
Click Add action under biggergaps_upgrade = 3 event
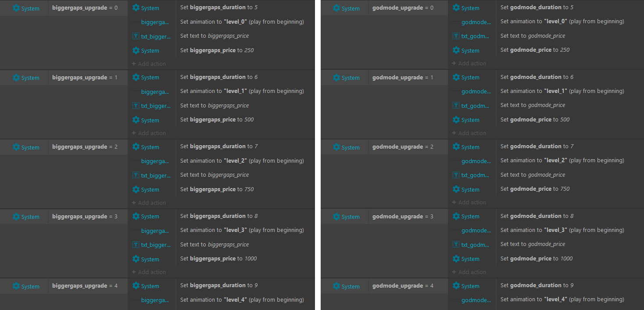coord(149,272)
